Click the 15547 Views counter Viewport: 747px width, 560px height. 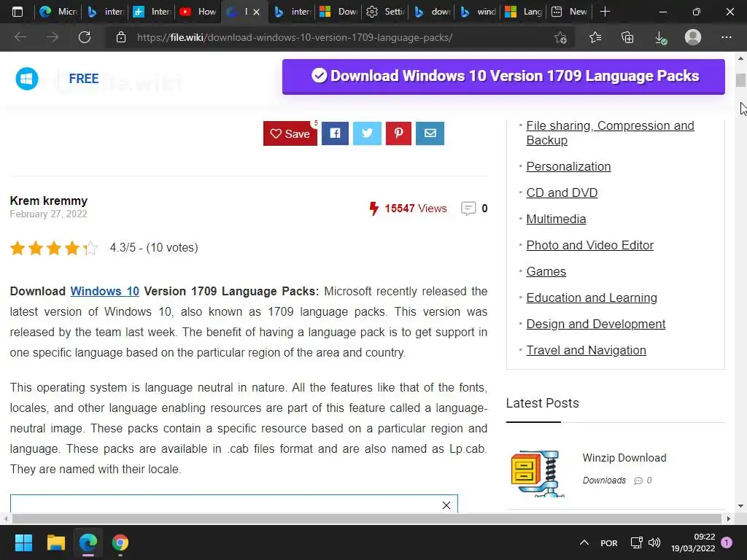(x=409, y=209)
